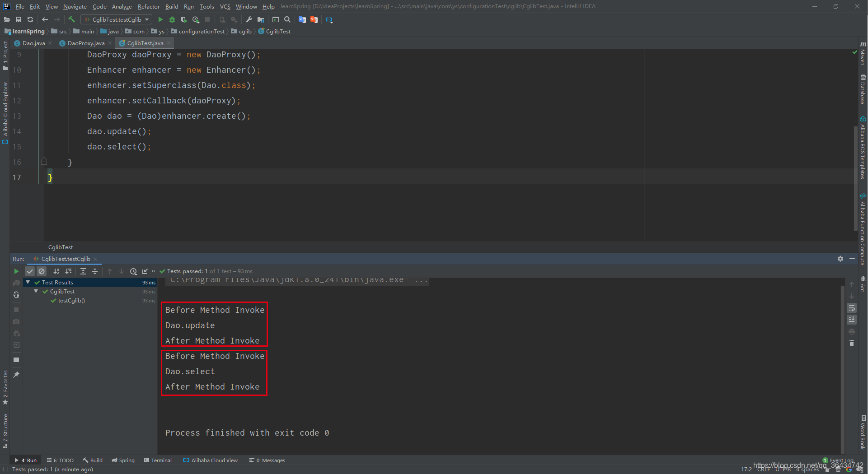The image size is (868, 474).
Task: Click the Run with Coverage icon
Action: coord(184,19)
